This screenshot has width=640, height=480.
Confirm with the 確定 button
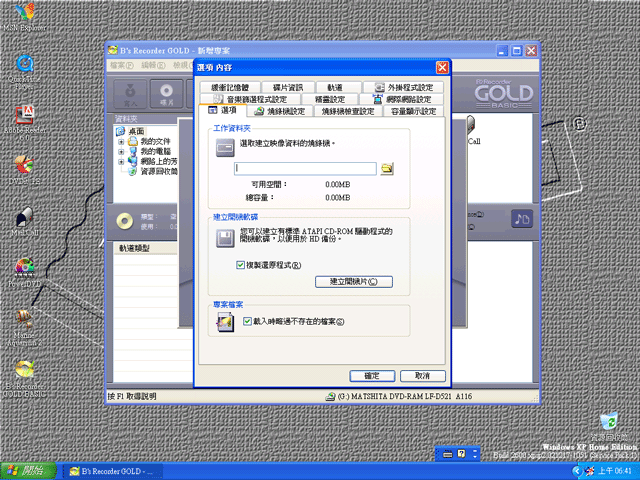pyautogui.click(x=372, y=376)
